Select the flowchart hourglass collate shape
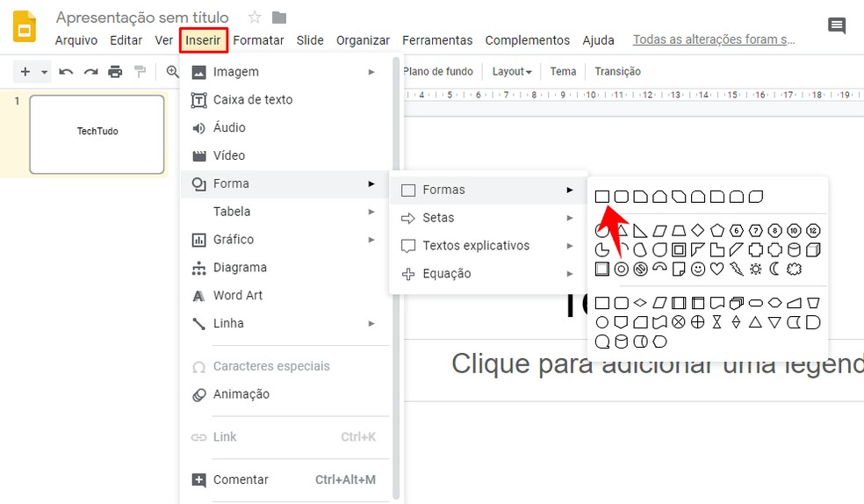 (x=716, y=322)
